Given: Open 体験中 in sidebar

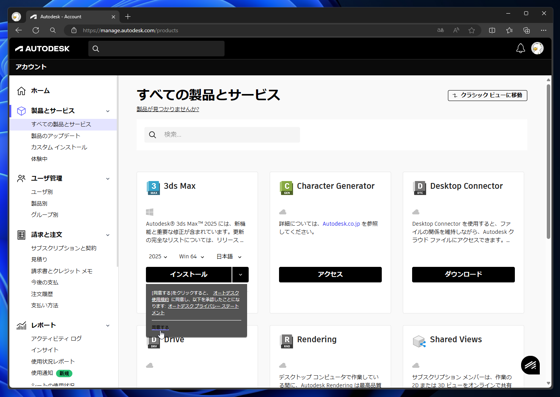Looking at the screenshot, I should tap(39, 159).
